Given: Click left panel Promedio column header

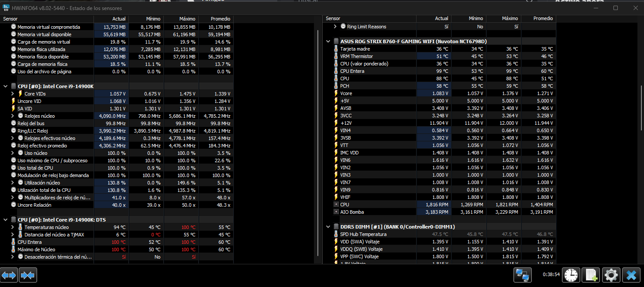Looking at the screenshot, I should pos(216,19).
